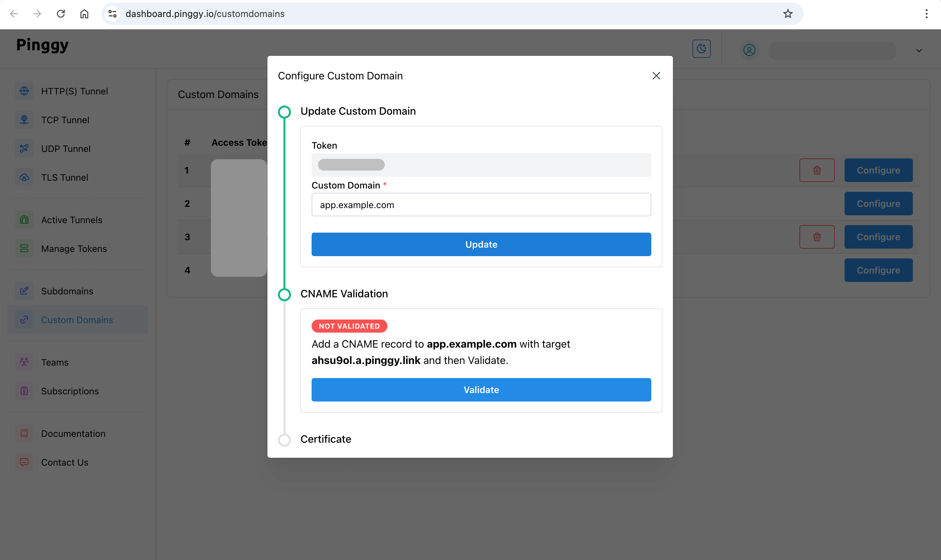Expand the Subscriptions sidebar item
Screen dimensions: 941x560
point(70,391)
